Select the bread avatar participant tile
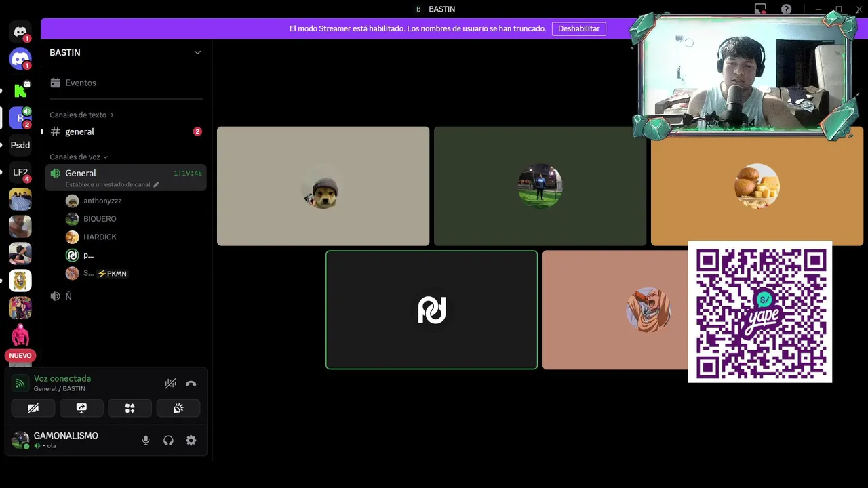This screenshot has height=488, width=868. 757,186
